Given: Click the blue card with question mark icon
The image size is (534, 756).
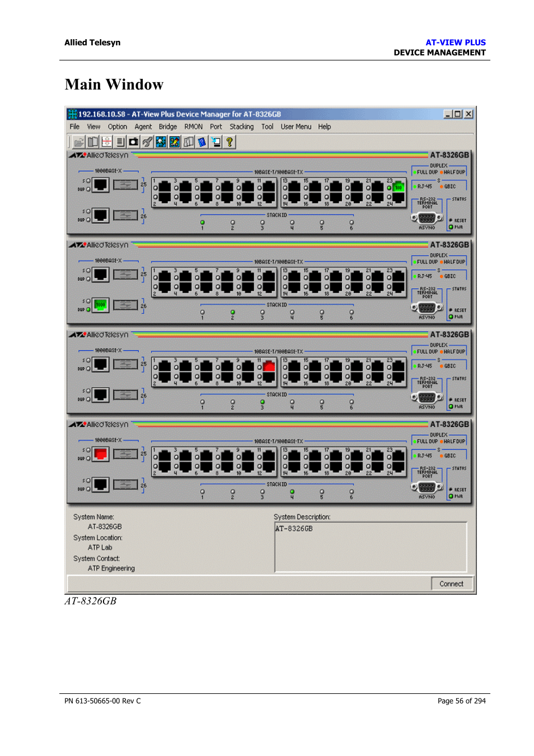Looking at the screenshot, I should 202,142.
